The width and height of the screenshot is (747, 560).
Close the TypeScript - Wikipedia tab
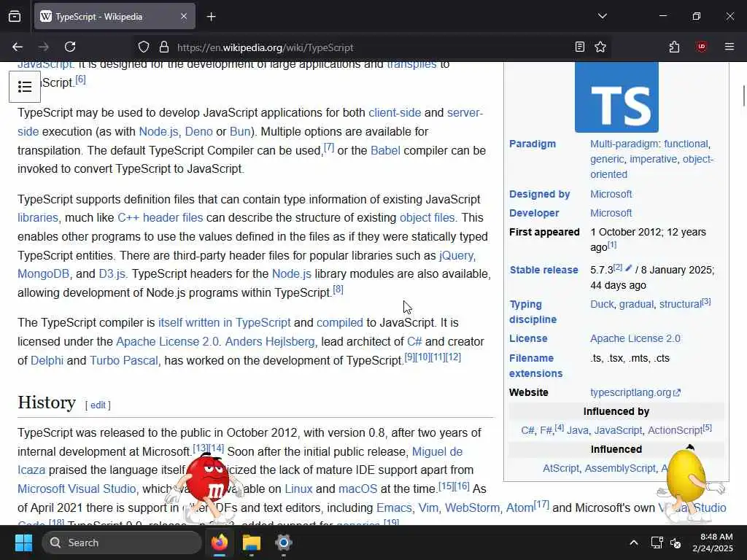(184, 17)
